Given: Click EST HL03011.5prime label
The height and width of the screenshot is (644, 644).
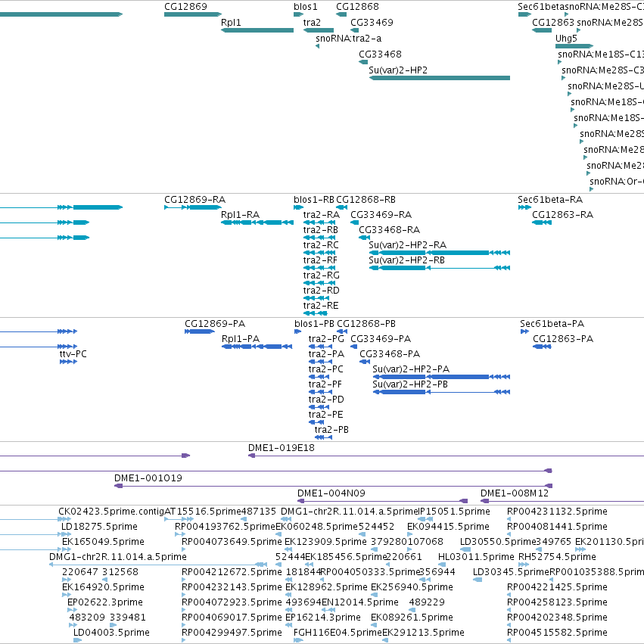Looking at the screenshot, I should click(x=476, y=557).
